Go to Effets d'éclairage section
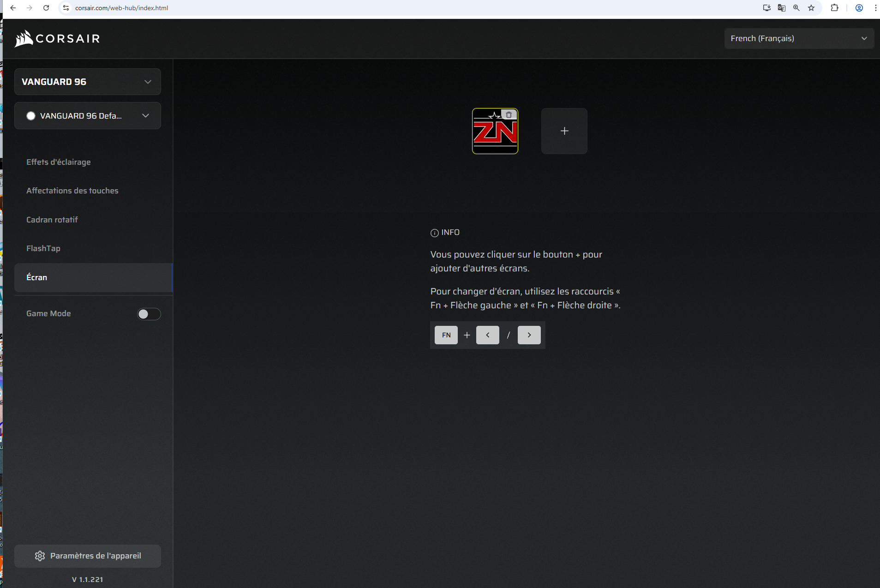This screenshot has height=588, width=880. coord(59,162)
